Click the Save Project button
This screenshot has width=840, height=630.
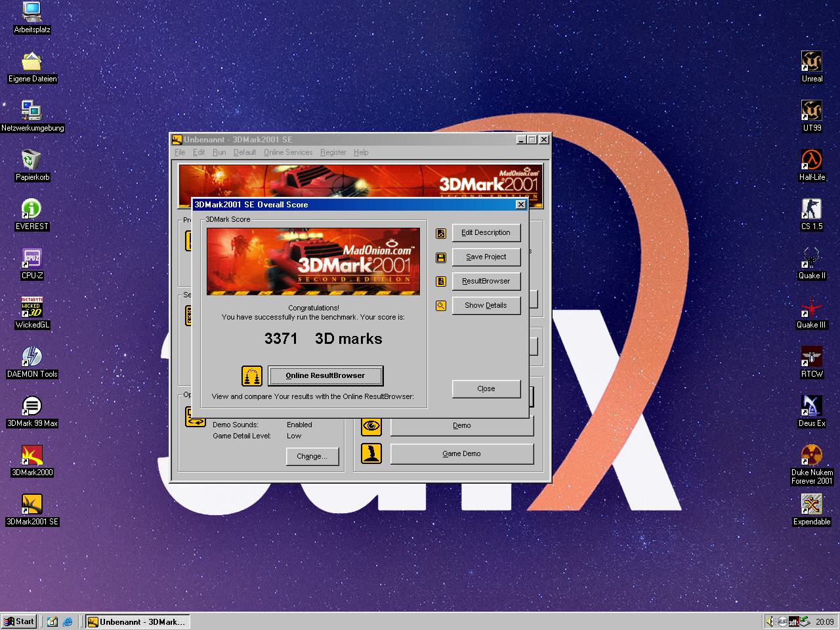point(486,257)
